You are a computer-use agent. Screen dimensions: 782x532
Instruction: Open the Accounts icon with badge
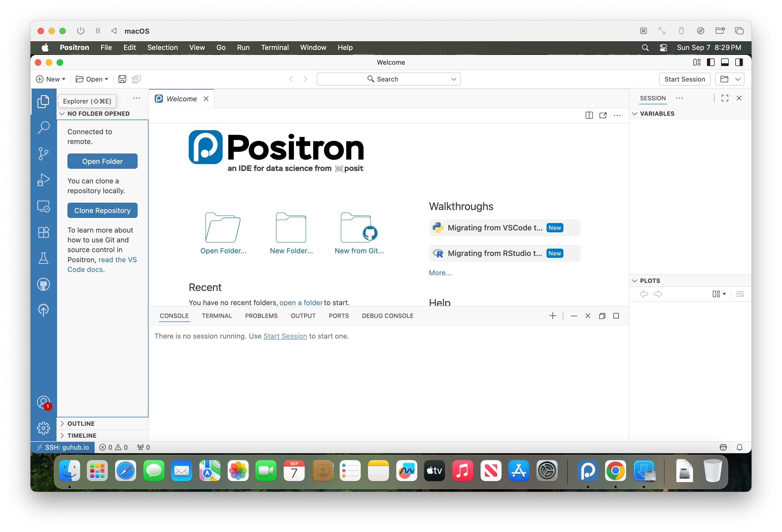tap(44, 402)
